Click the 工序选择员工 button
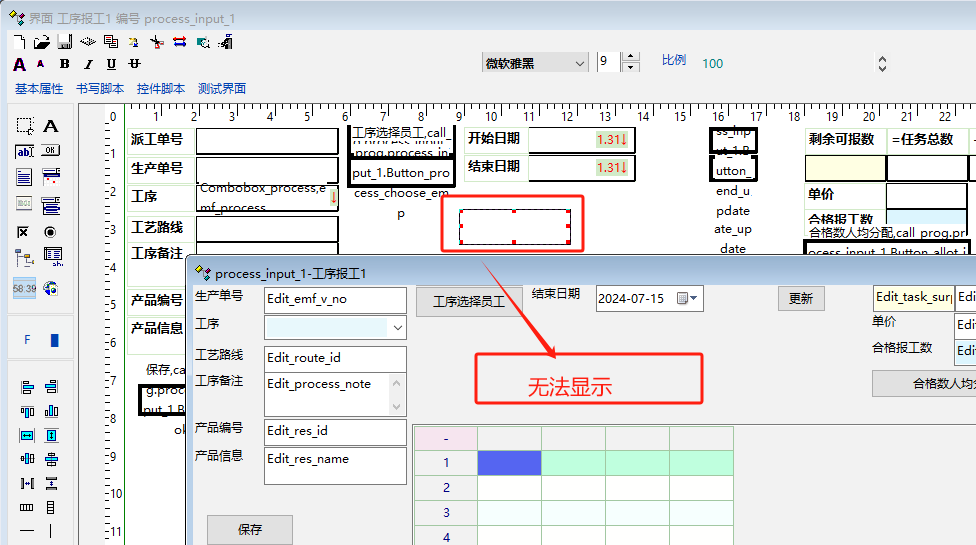 pyautogui.click(x=468, y=300)
